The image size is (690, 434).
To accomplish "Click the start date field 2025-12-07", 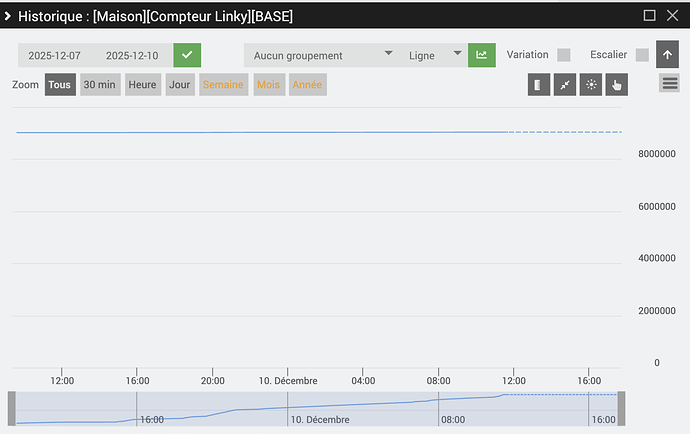I will pyautogui.click(x=55, y=55).
